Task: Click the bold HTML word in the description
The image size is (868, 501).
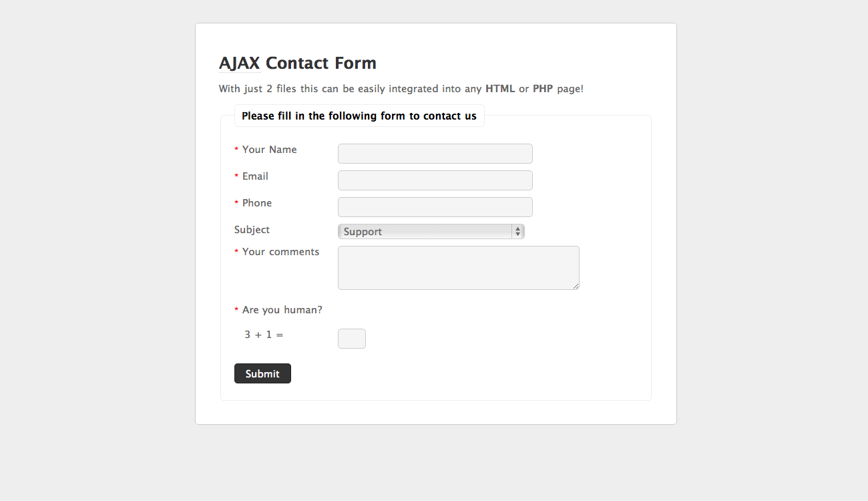Action: point(500,89)
